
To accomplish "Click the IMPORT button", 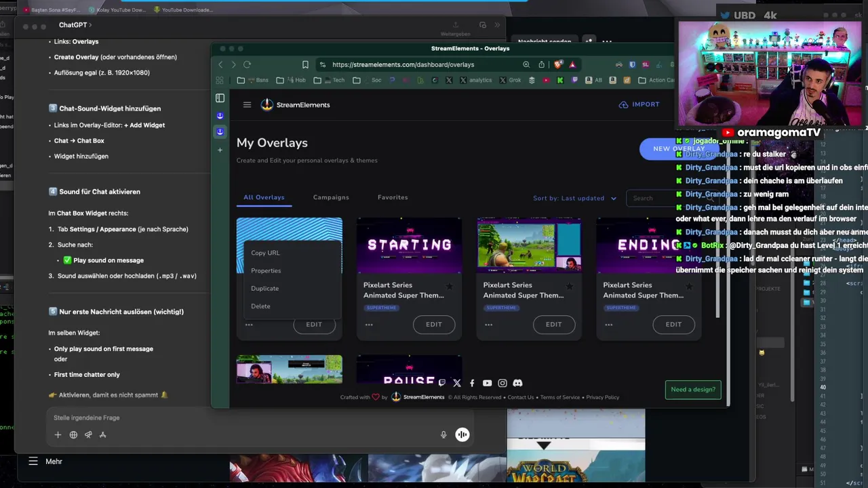I will tap(639, 104).
